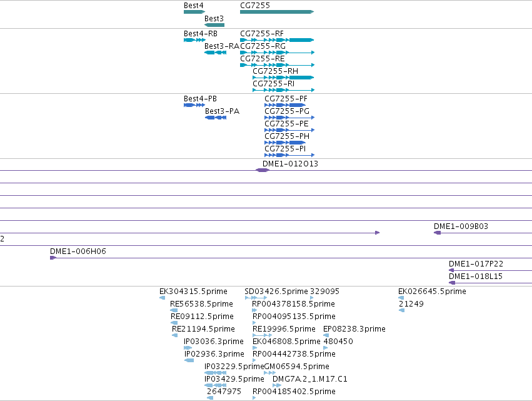Click EST RE09112.5prime
The height and width of the screenshot is (401, 532).
coord(202,317)
